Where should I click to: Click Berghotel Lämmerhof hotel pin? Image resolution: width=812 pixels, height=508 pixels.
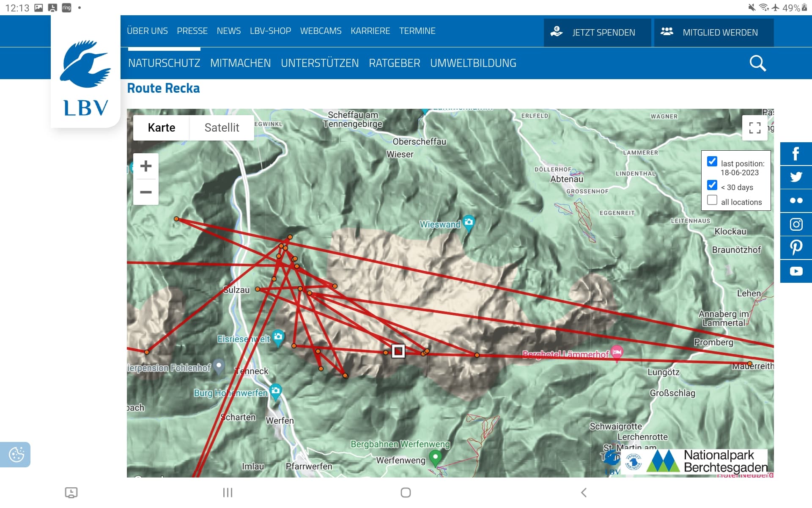617,353
